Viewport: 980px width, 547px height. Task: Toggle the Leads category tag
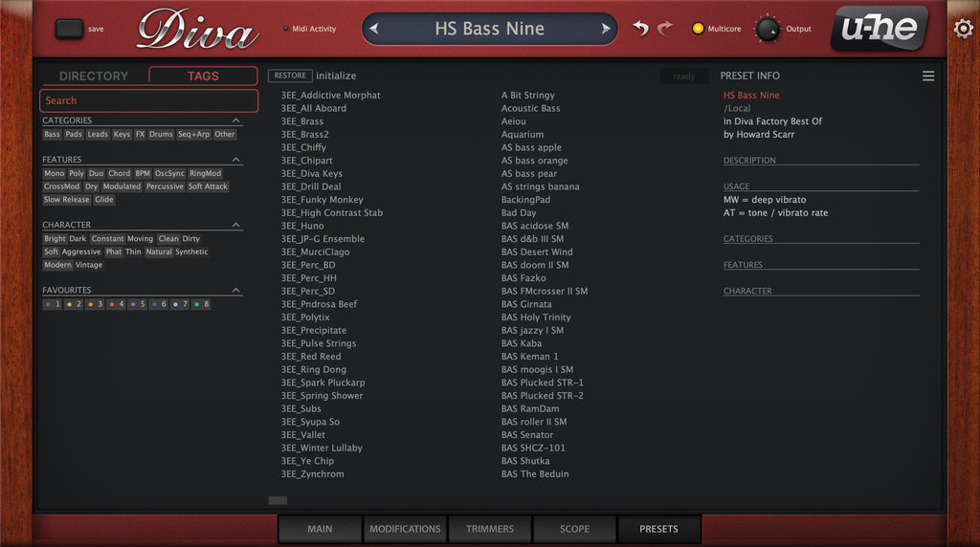coord(98,134)
